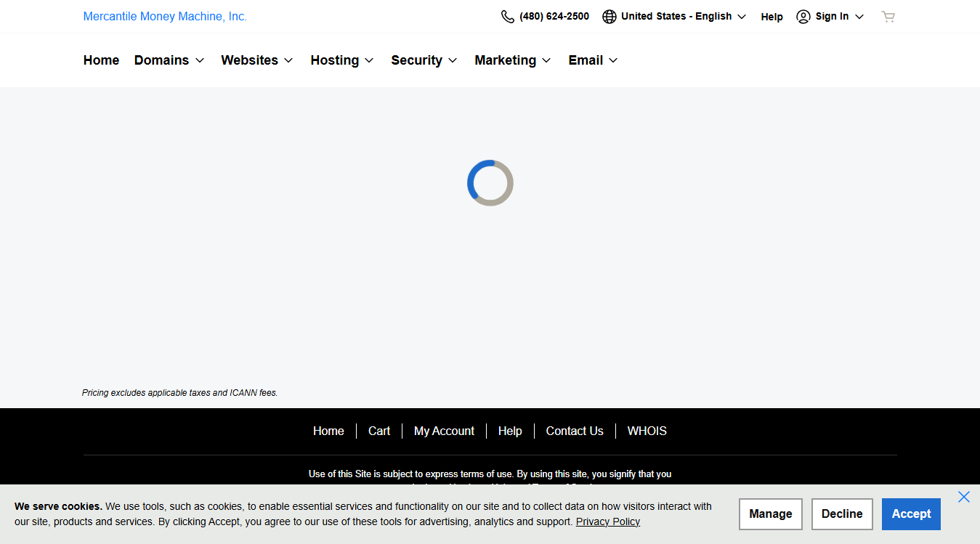Click Help in the top header
This screenshot has height=544, width=980.
[772, 17]
